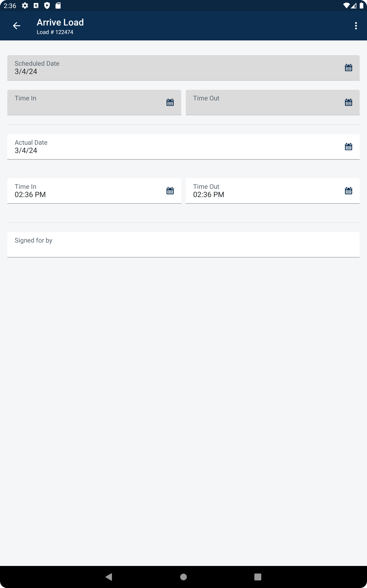Tap Android home circle button

pyautogui.click(x=183, y=577)
